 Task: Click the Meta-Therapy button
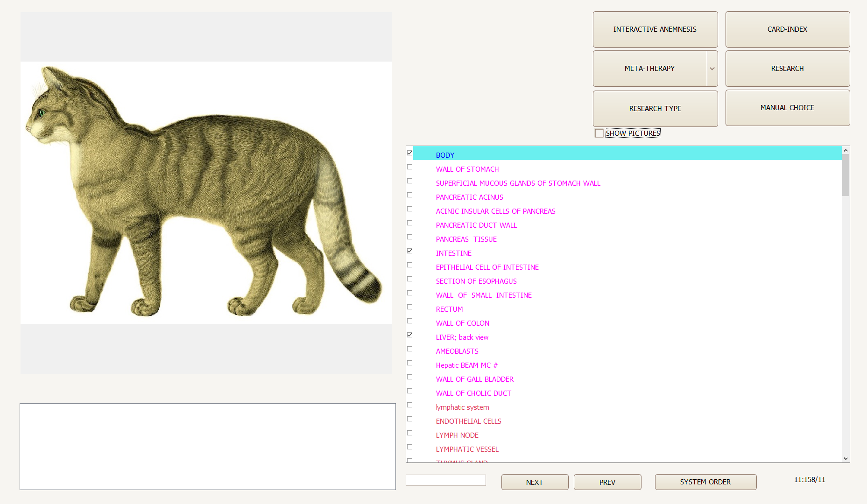click(x=649, y=69)
